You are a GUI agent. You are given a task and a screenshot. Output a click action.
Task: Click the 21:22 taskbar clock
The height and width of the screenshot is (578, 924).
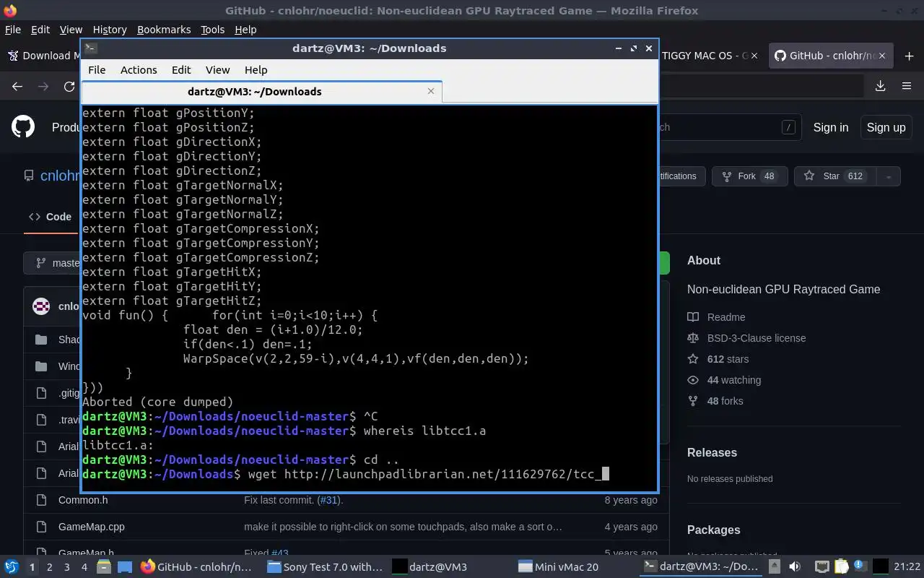click(907, 567)
